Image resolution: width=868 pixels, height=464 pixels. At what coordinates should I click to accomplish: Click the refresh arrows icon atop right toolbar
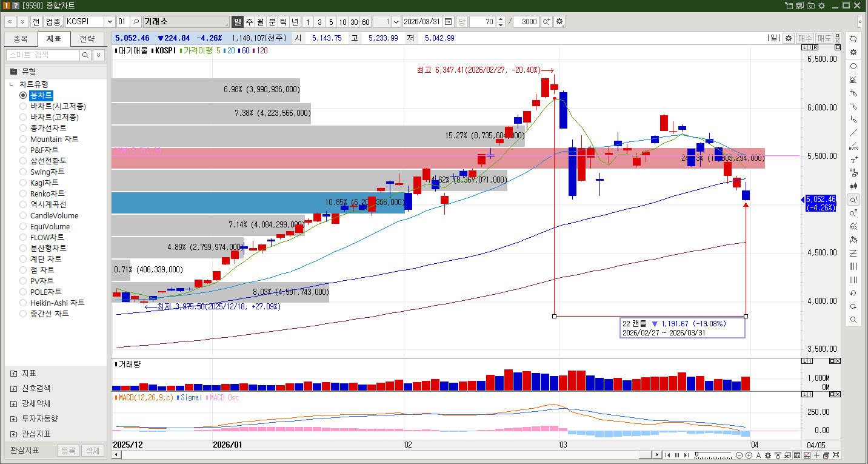pyautogui.click(x=853, y=38)
